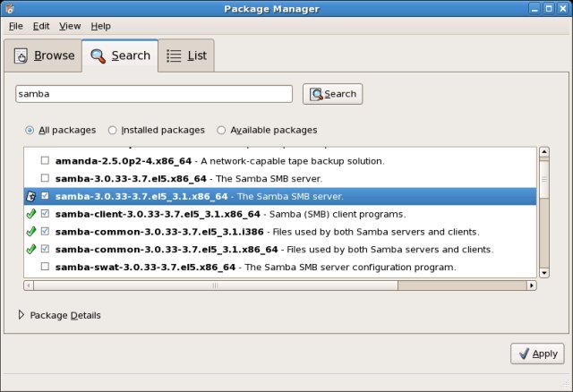Uncheck samba-common i386 package checkbox
The width and height of the screenshot is (573, 392).
click(x=45, y=231)
